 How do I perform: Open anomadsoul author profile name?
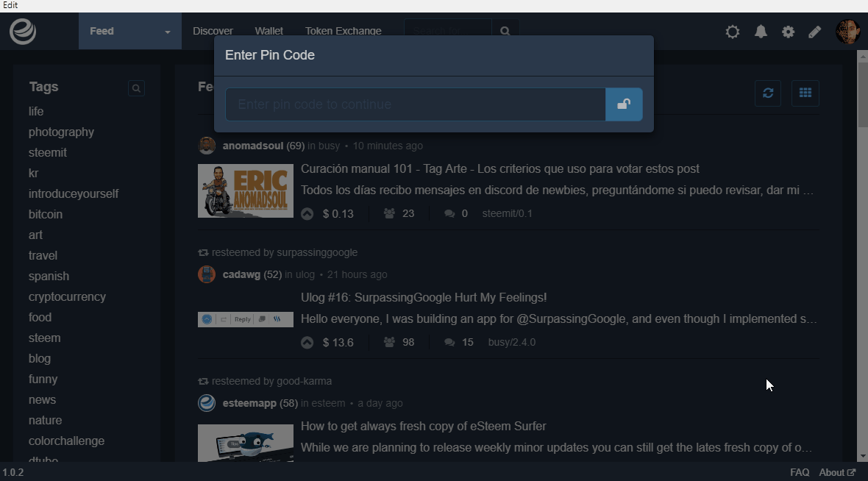coord(252,146)
